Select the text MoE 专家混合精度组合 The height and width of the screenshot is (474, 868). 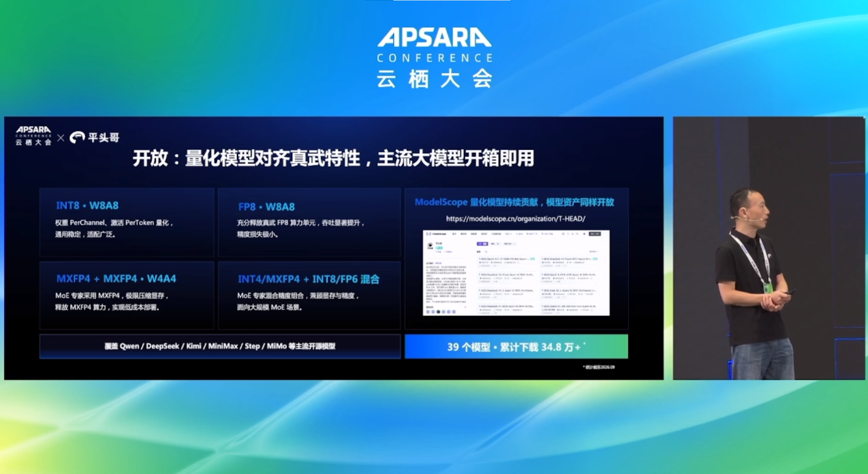tap(272, 296)
